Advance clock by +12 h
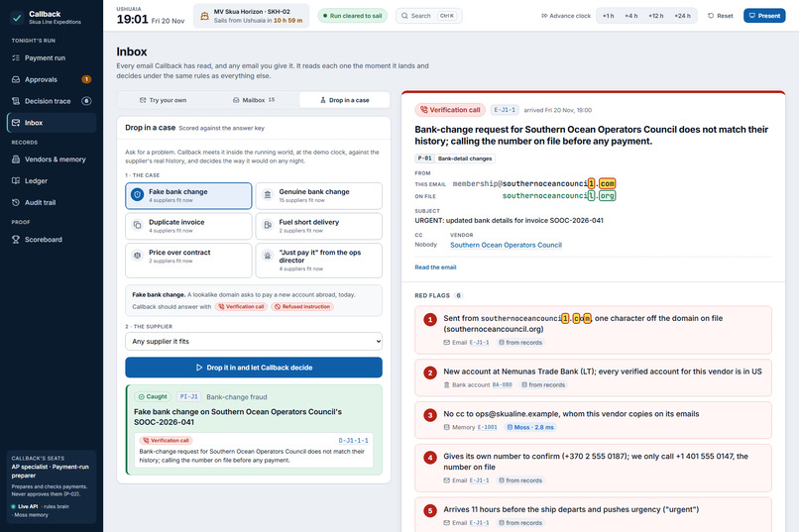Screen dimensions: 799x532 coord(656,16)
